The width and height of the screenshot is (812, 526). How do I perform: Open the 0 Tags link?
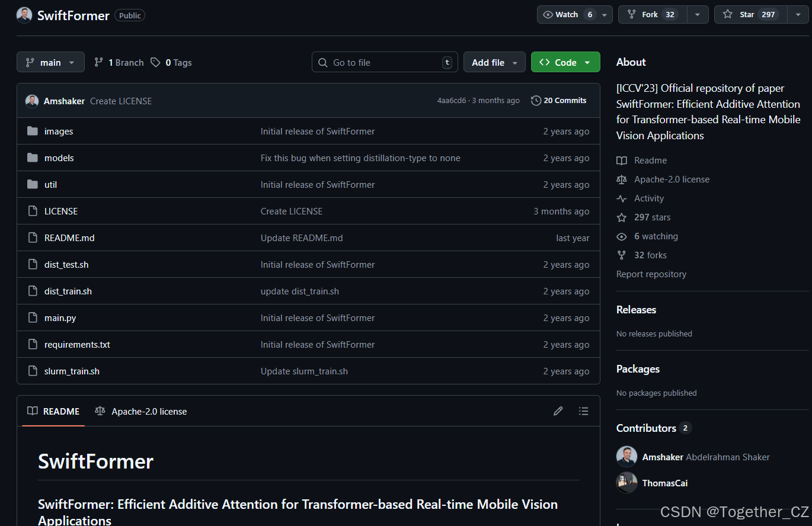(x=171, y=62)
